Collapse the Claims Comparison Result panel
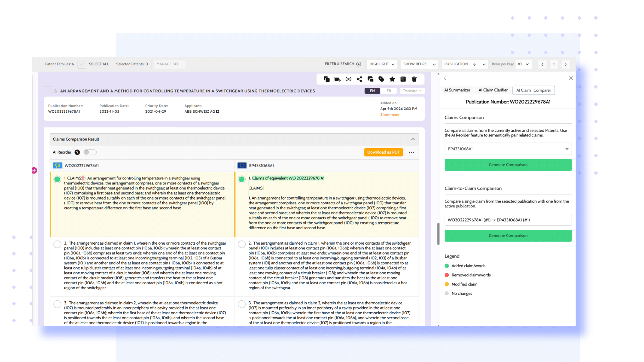 (x=413, y=139)
